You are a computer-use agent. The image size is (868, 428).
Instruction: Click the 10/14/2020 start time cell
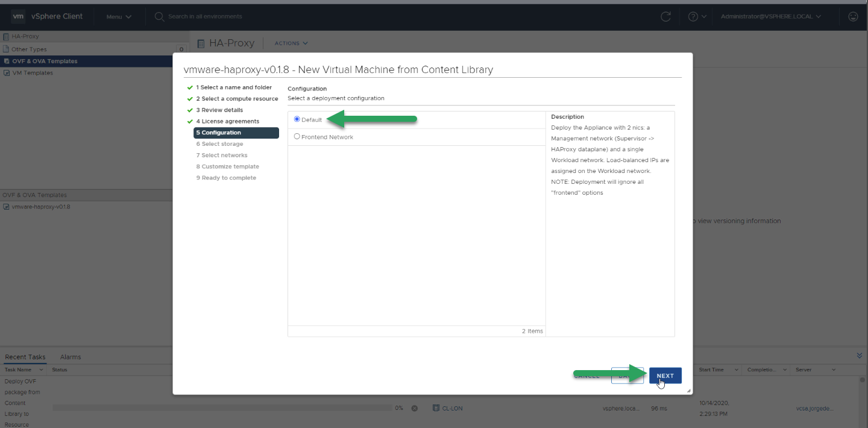pyautogui.click(x=714, y=408)
